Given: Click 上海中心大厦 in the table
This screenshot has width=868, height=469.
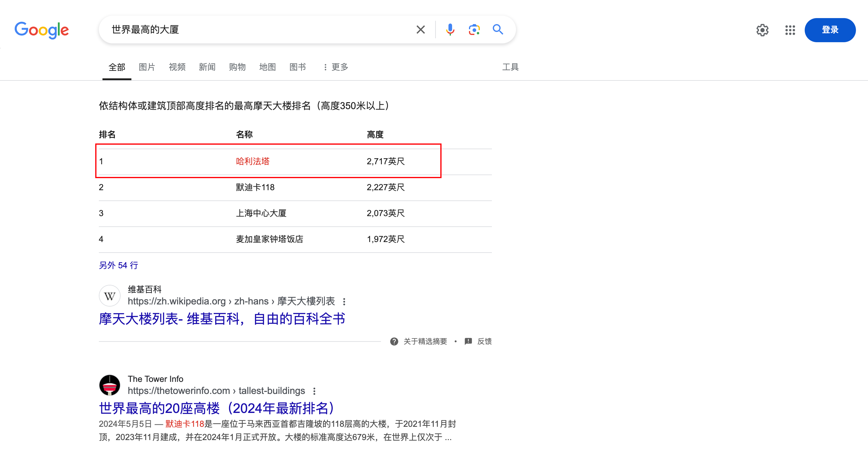Looking at the screenshot, I should click(261, 213).
